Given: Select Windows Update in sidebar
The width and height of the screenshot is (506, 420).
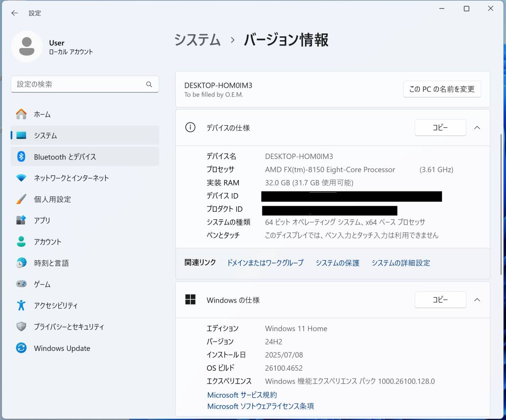Looking at the screenshot, I should pyautogui.click(x=85, y=348).
